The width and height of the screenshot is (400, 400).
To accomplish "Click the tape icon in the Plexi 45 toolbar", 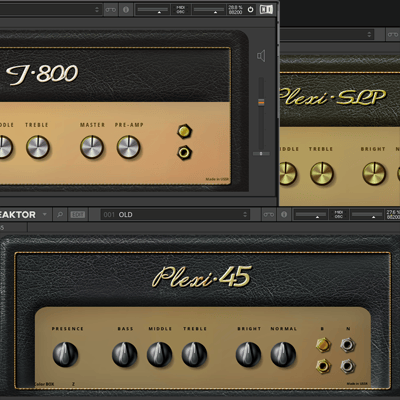I will (269, 215).
